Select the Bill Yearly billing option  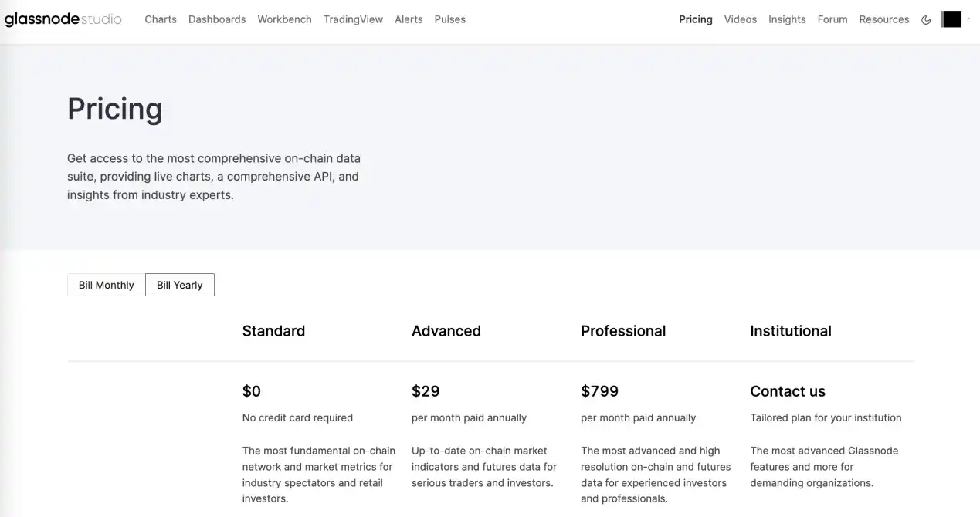click(x=179, y=285)
